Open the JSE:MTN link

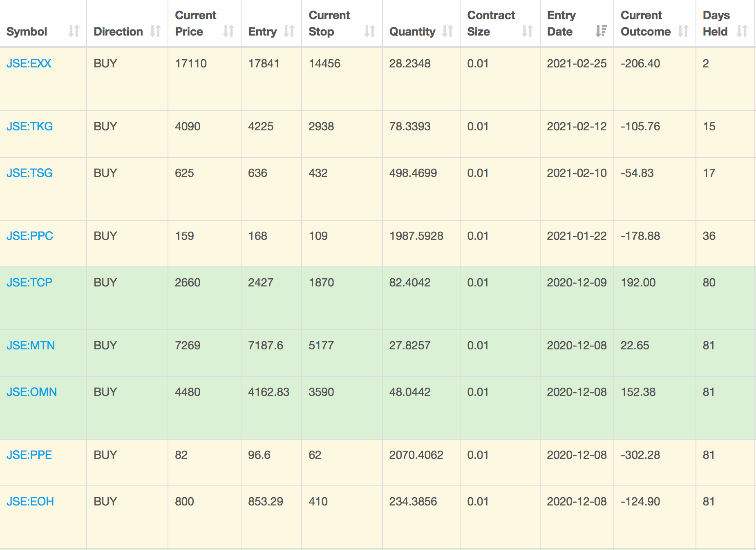[31, 345]
